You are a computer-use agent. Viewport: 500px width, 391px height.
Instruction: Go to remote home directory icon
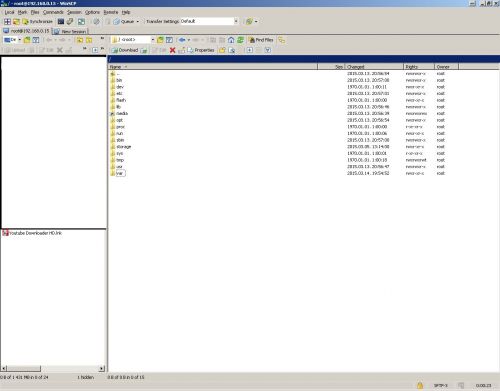tap(231, 40)
